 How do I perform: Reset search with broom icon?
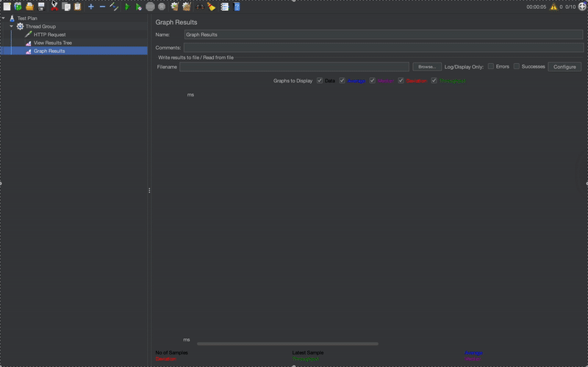212,7
